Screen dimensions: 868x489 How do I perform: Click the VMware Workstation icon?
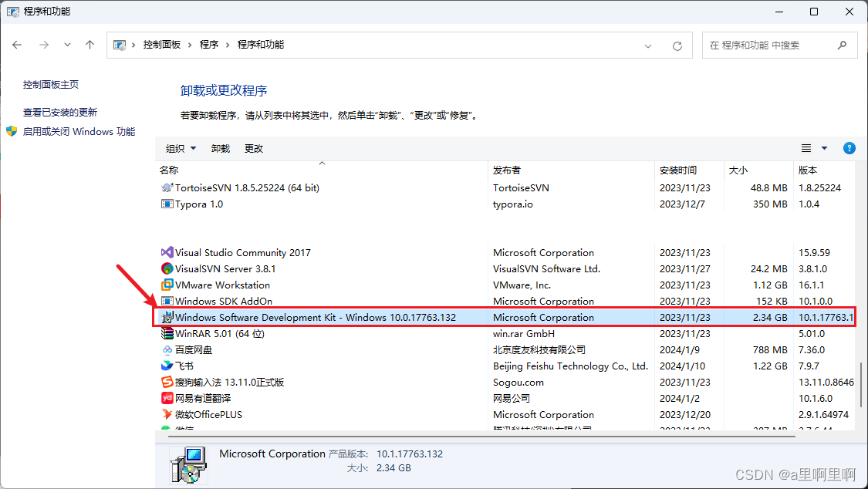pyautogui.click(x=167, y=285)
